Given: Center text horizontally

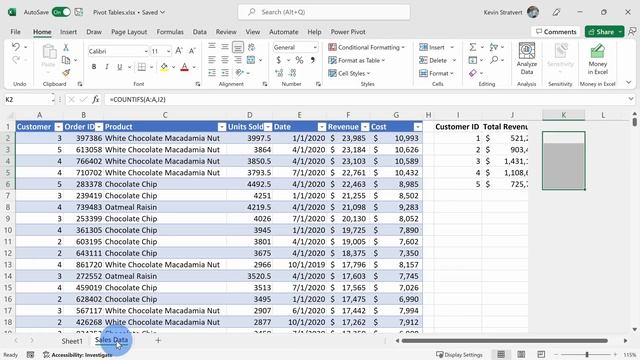Looking at the screenshot, I should (x=225, y=60).
